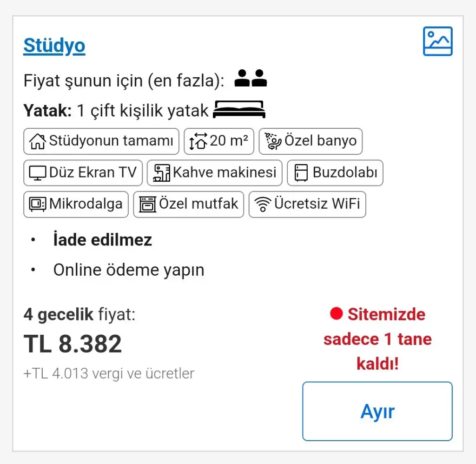The width and height of the screenshot is (476, 464).
Task: Click the private kitchen oven icon
Action: pyautogui.click(x=148, y=204)
